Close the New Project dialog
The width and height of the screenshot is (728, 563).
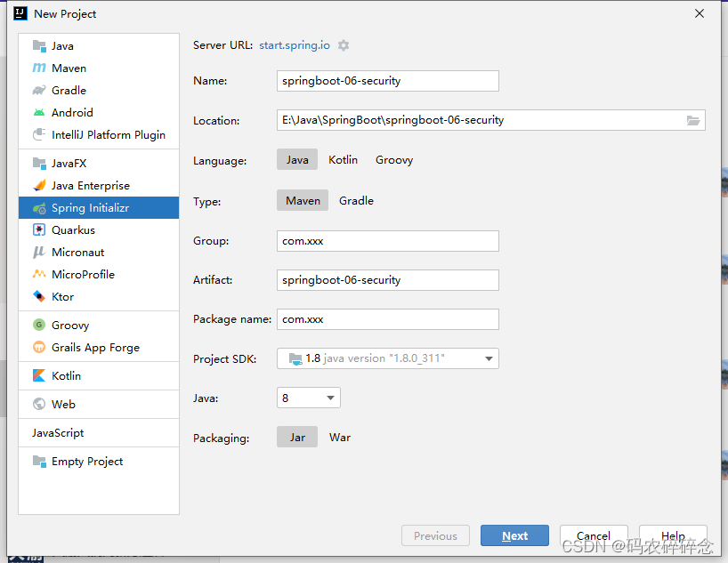pyautogui.click(x=700, y=13)
